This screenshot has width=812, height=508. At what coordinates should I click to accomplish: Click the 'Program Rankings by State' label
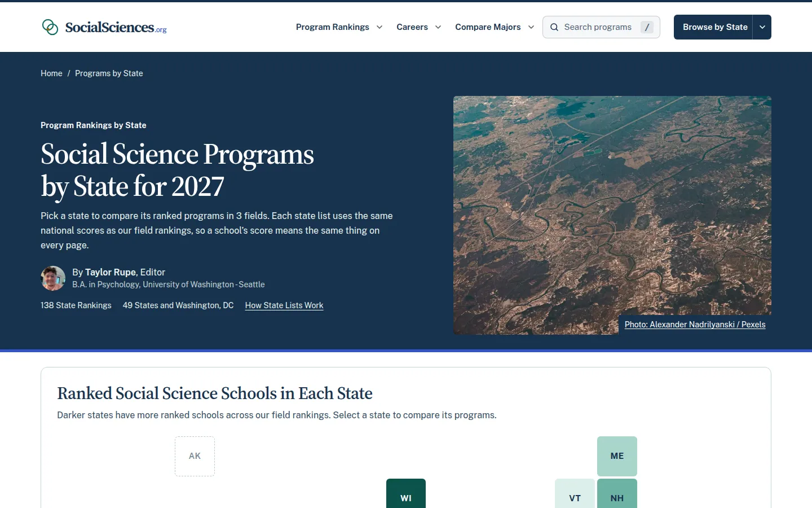pos(94,125)
